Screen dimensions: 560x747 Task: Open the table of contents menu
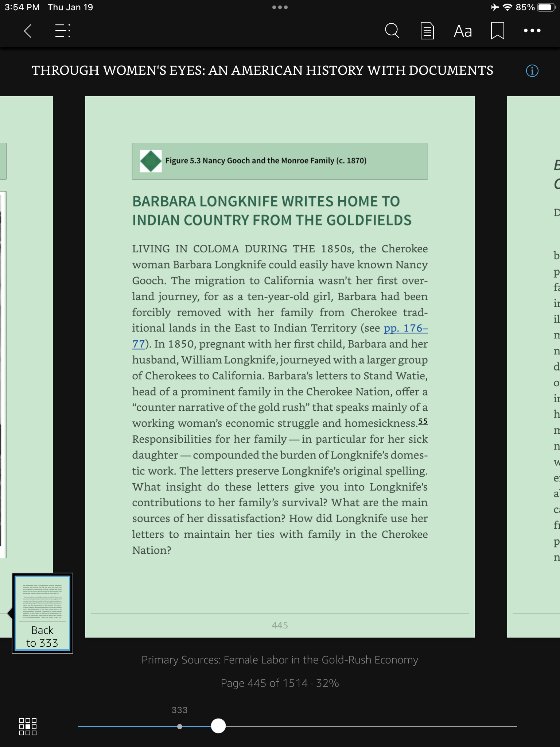[63, 31]
